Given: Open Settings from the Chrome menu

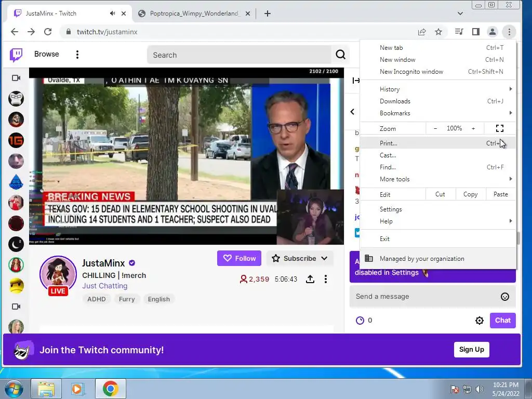Looking at the screenshot, I should (437, 209).
